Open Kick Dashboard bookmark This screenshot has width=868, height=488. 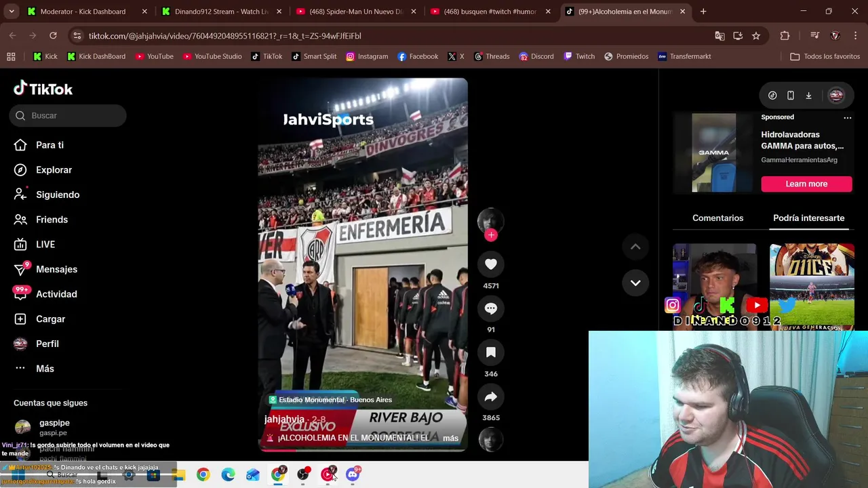coord(96,56)
